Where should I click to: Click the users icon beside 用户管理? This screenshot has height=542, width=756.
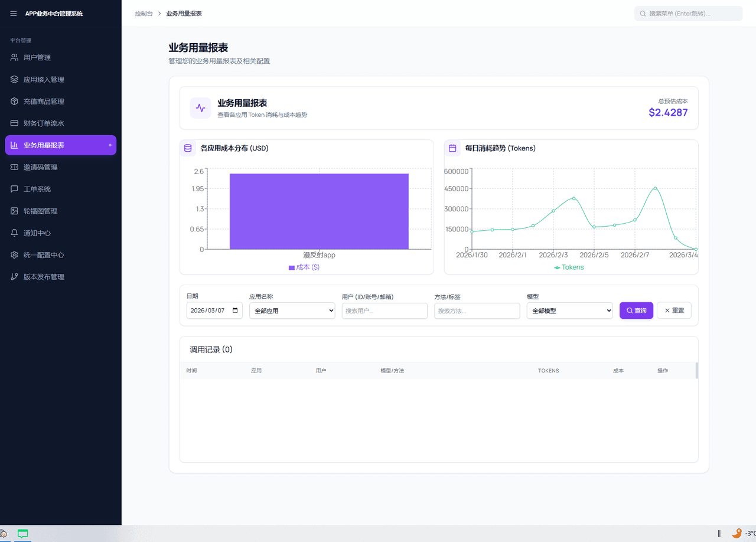(x=14, y=57)
